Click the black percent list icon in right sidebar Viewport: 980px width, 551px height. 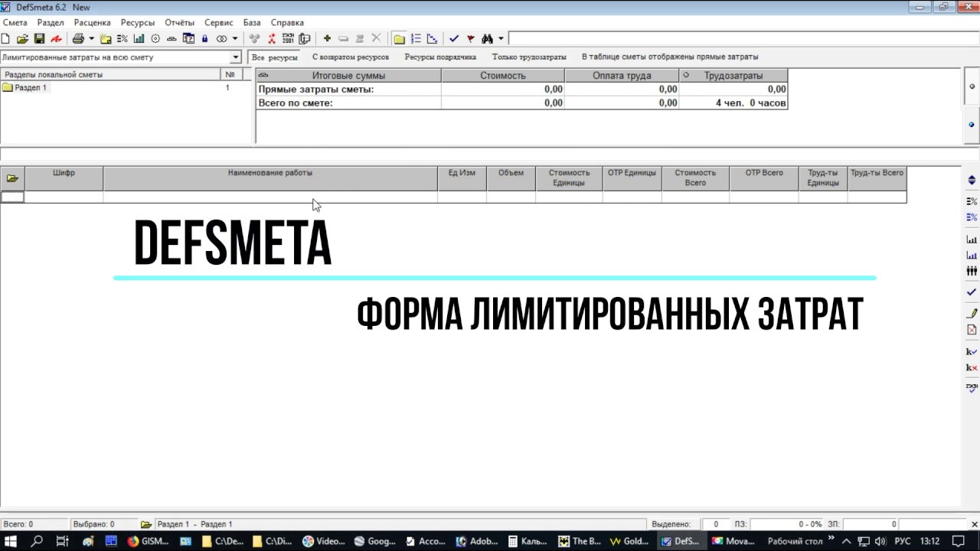point(972,201)
